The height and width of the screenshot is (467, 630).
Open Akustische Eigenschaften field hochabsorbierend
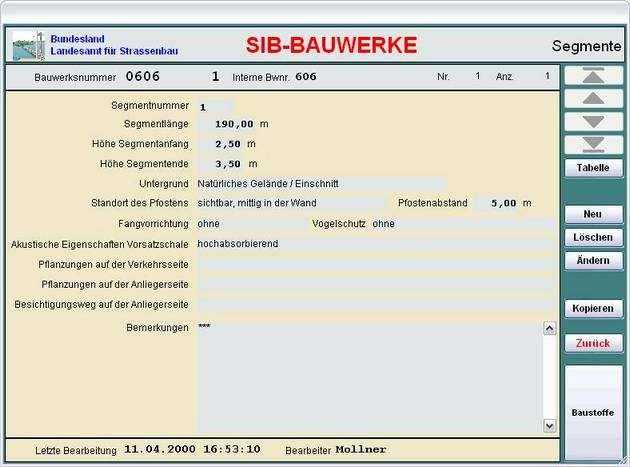376,244
